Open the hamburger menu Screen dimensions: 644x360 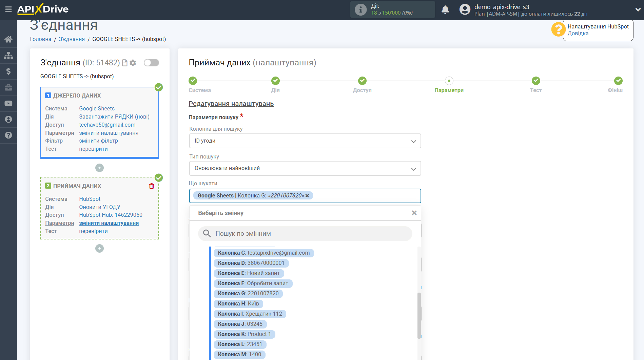coord(8,9)
